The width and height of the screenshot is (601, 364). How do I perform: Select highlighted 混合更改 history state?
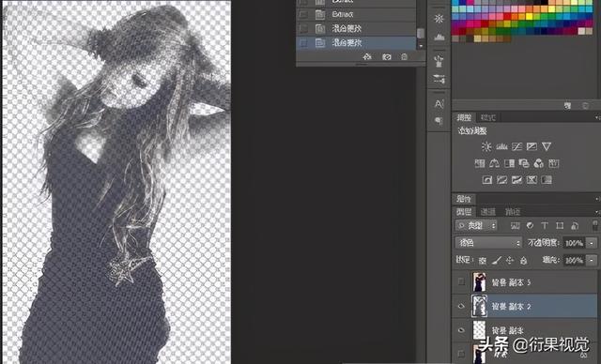(356, 43)
